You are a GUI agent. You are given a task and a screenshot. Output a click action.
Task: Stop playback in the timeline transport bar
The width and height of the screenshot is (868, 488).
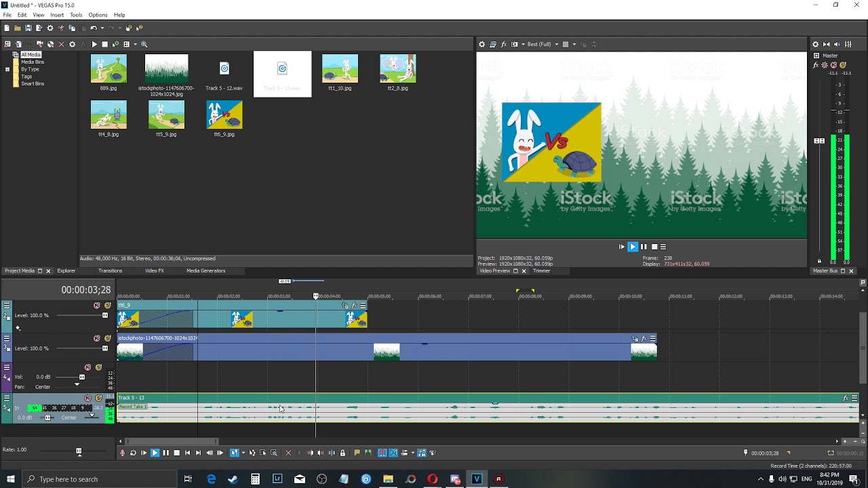(x=176, y=453)
